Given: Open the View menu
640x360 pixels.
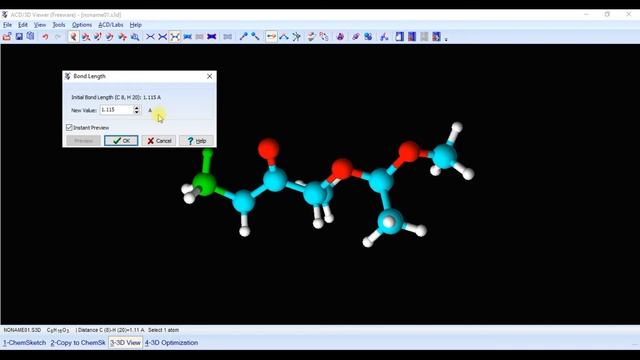Looking at the screenshot, I should pyautogui.click(x=40, y=25).
